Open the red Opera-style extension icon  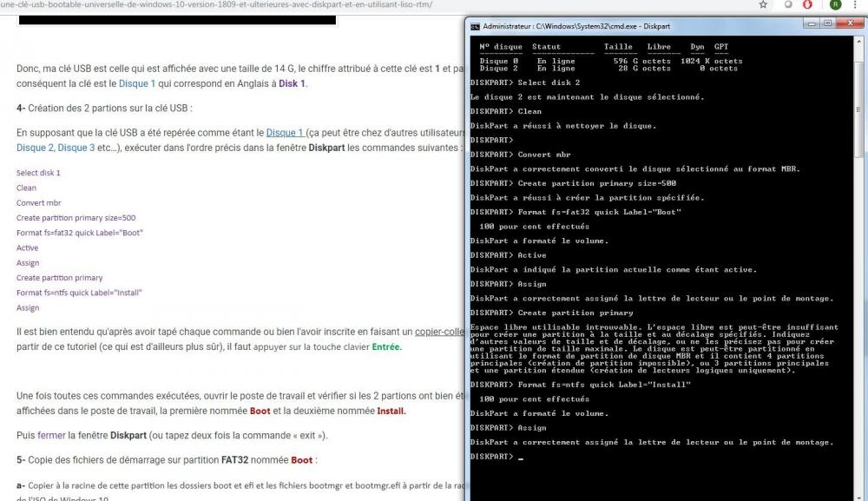[x=808, y=4]
